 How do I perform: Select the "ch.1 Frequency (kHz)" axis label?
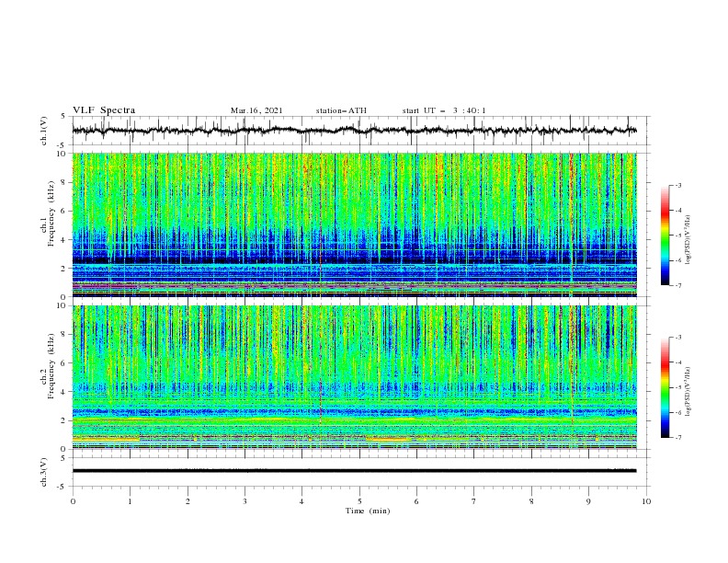pyautogui.click(x=48, y=213)
